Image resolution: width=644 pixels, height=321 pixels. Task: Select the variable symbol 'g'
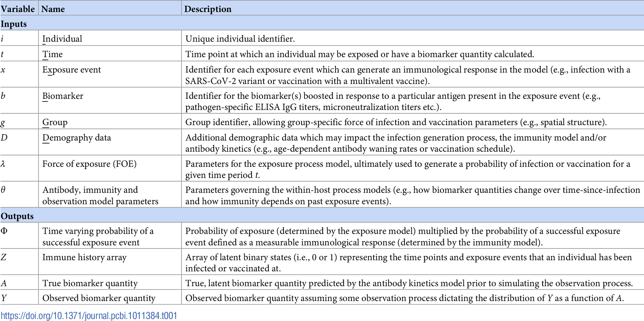pyautogui.click(x=3, y=123)
